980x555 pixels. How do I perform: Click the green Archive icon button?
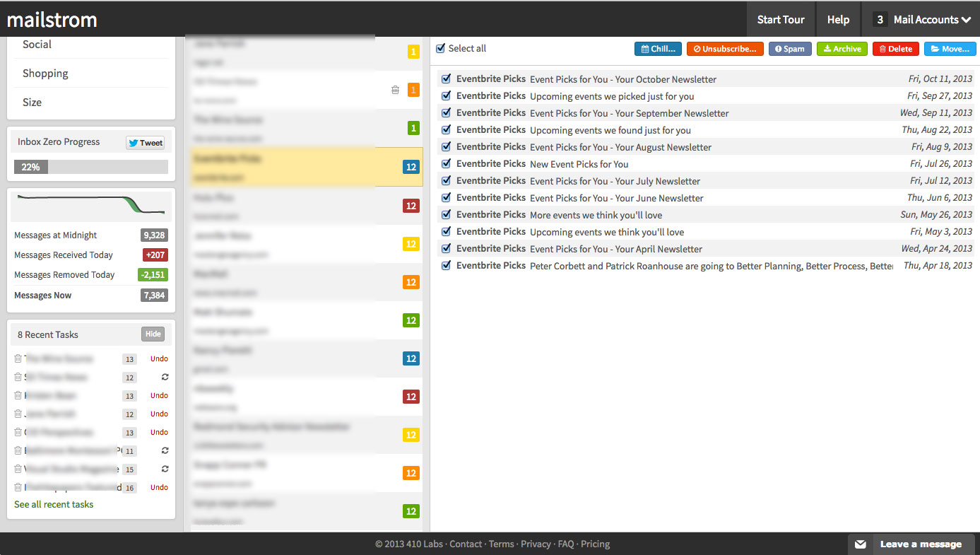(828, 49)
